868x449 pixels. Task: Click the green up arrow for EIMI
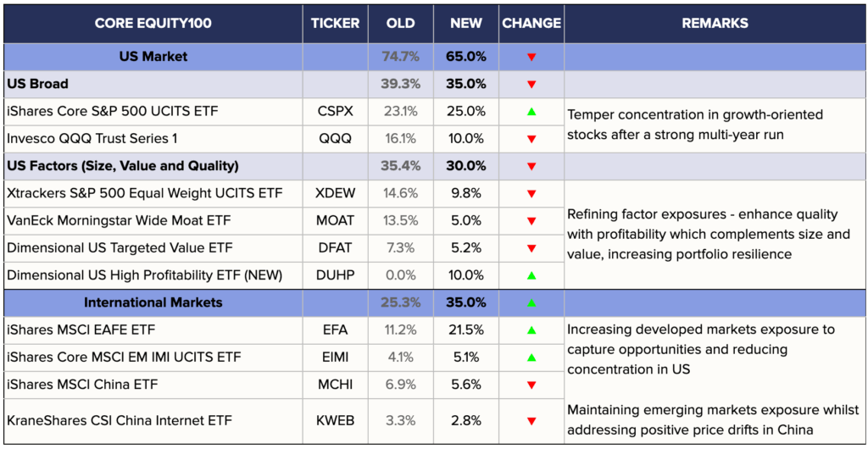click(531, 358)
